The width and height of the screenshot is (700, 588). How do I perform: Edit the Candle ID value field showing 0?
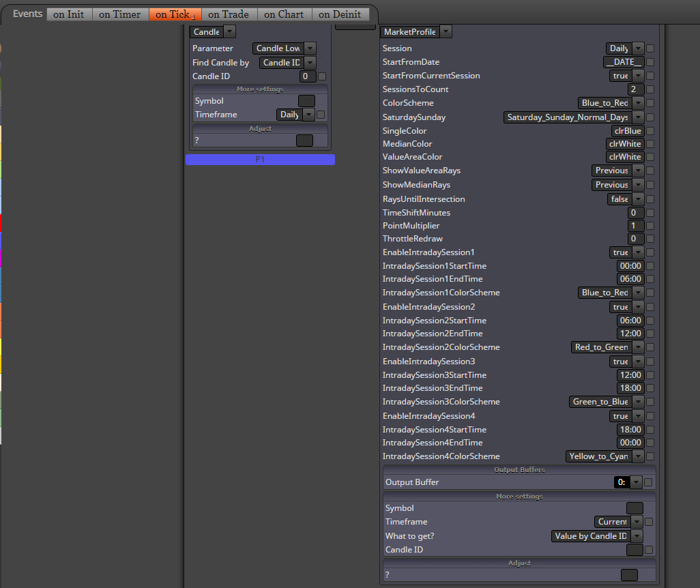(308, 76)
